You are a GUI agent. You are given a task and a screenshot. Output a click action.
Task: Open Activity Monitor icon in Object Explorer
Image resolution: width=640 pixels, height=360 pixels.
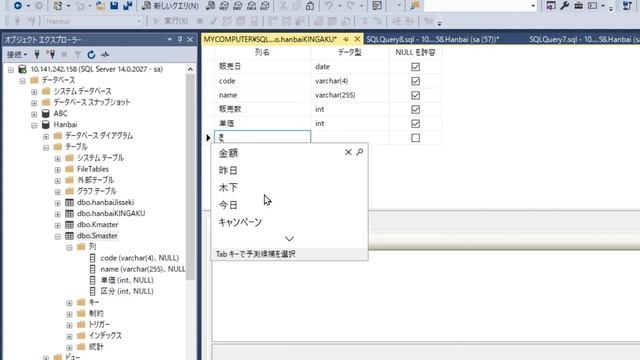[x=105, y=54]
